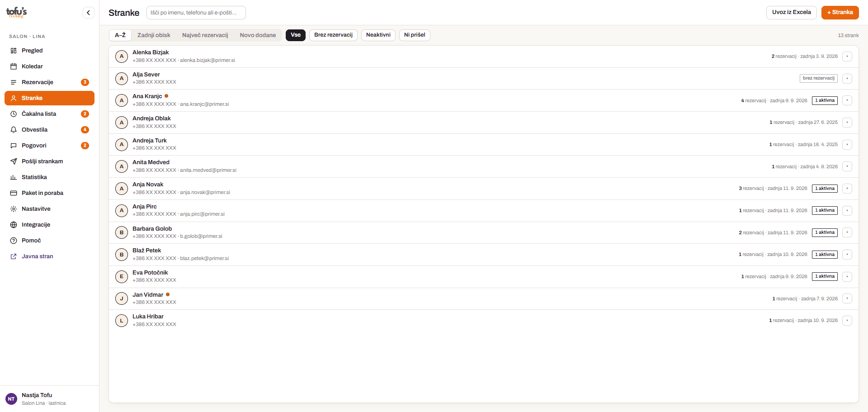
Task: Open the Obvestila bell icon
Action: [14, 130]
